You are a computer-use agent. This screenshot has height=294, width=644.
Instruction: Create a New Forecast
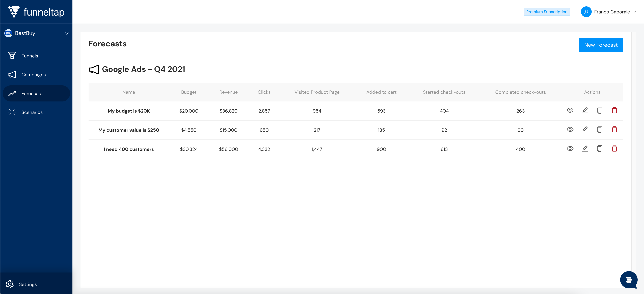(601, 45)
